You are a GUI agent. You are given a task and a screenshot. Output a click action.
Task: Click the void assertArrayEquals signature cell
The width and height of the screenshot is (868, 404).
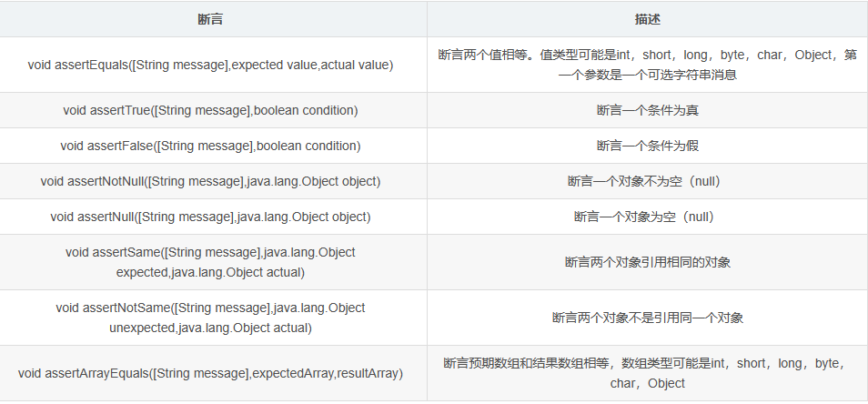[x=210, y=373]
